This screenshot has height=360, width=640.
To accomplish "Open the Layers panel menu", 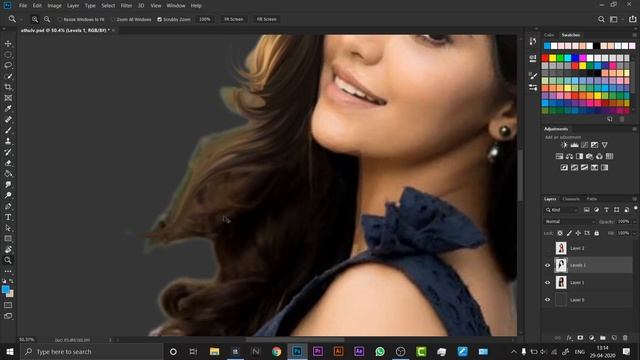I will [x=634, y=199].
